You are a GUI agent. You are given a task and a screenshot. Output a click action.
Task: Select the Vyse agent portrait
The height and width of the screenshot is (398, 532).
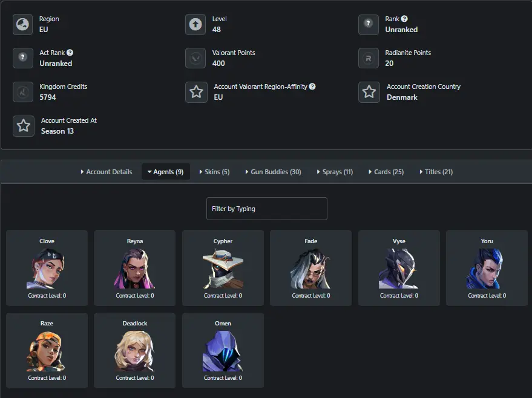coord(399,269)
